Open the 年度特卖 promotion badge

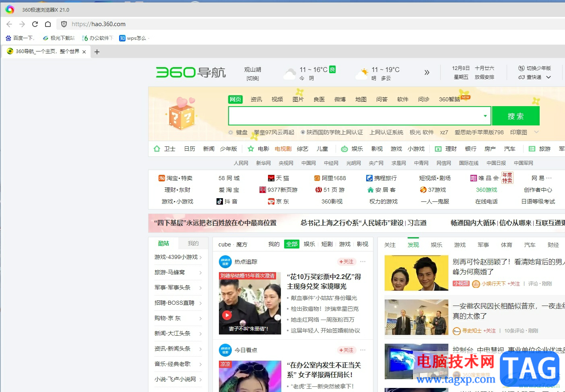coord(507,178)
